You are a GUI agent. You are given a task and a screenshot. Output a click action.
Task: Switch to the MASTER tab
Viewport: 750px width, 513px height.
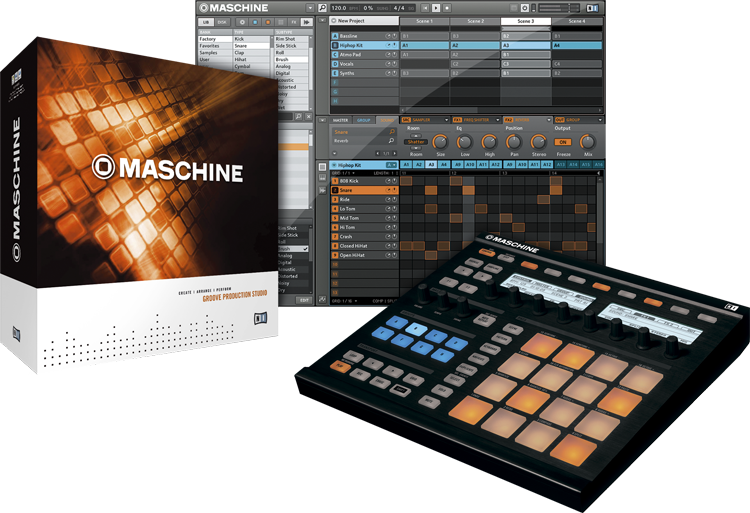tap(340, 120)
